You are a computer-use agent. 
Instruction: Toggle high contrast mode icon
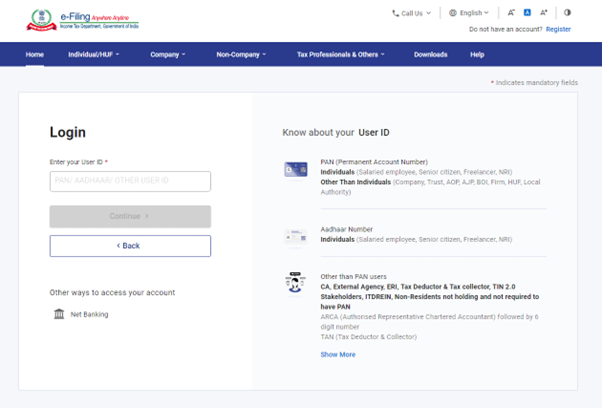(x=567, y=13)
